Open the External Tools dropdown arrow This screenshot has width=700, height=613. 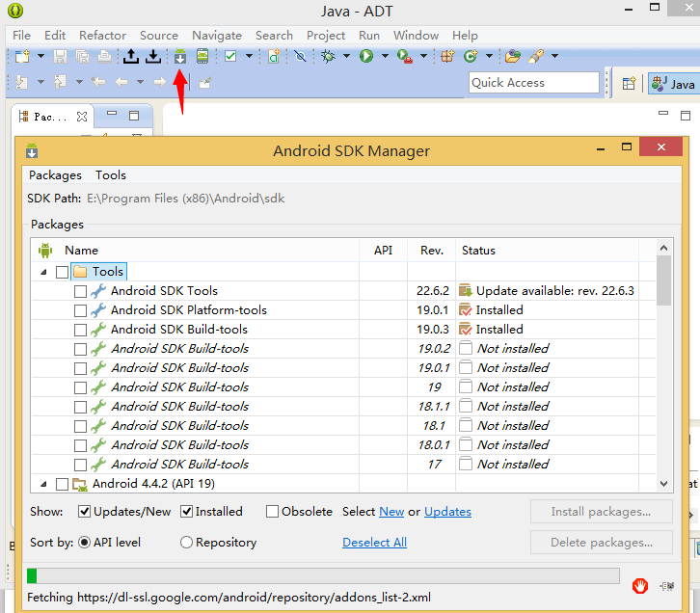[x=423, y=56]
